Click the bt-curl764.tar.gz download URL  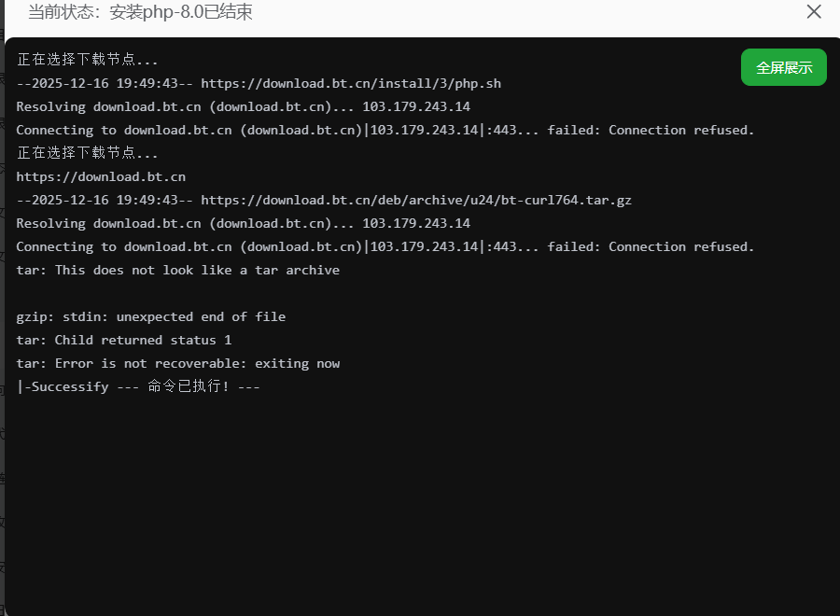coord(416,200)
